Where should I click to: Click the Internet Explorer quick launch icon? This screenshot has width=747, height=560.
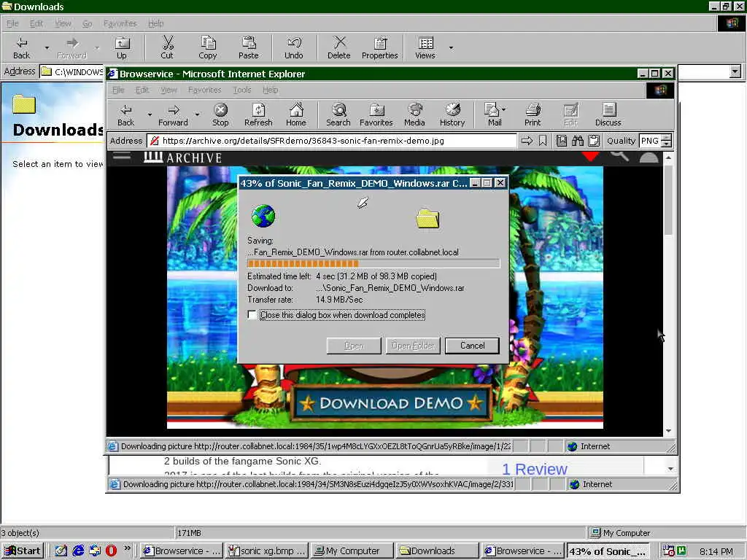click(78, 551)
